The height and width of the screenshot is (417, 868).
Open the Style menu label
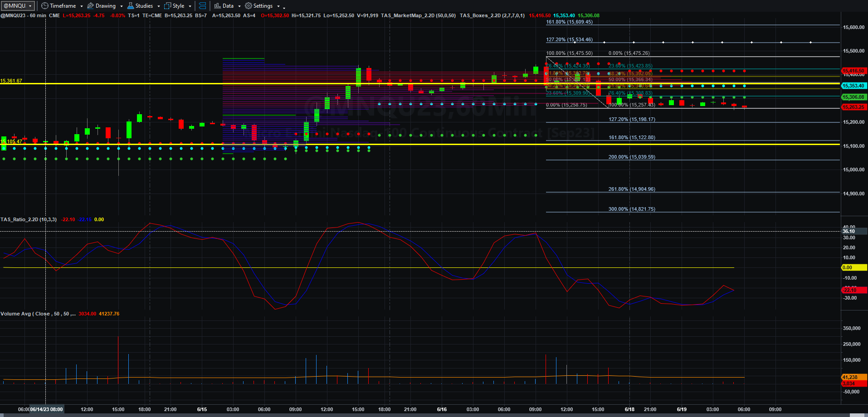click(x=179, y=6)
